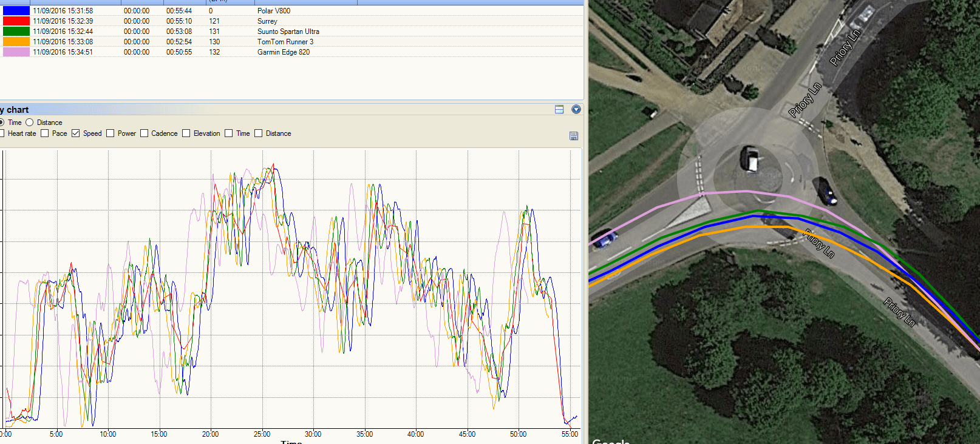Click the blue Polar V800 color swatch
This screenshot has height=444, width=980.
[16, 11]
